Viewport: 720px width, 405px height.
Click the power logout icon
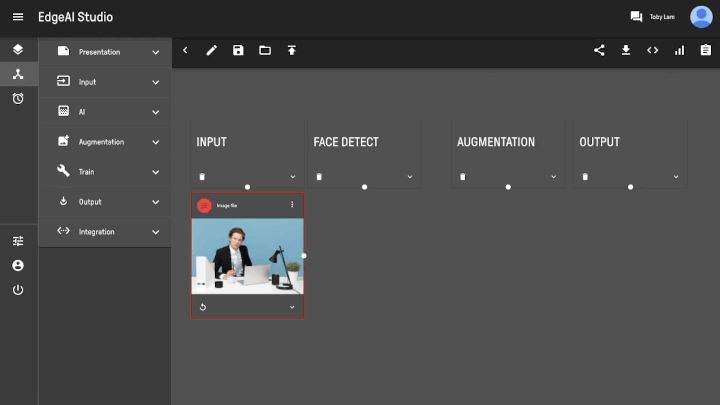tap(18, 290)
